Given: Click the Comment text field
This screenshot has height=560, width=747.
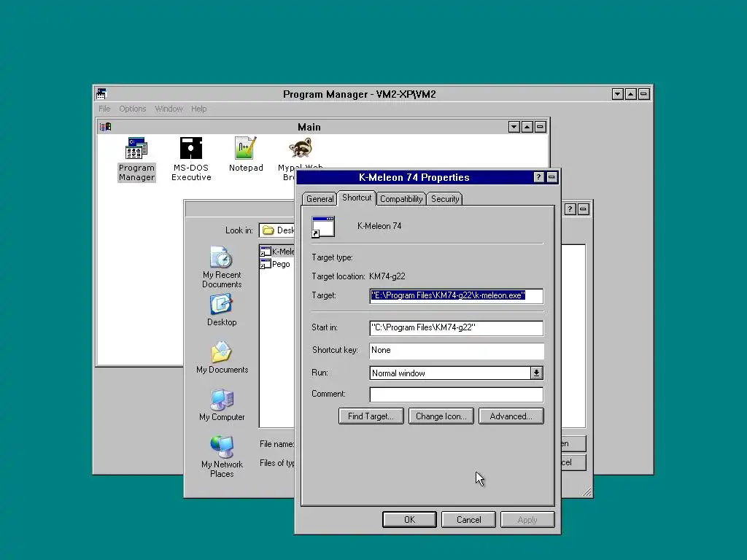Looking at the screenshot, I should (456, 394).
